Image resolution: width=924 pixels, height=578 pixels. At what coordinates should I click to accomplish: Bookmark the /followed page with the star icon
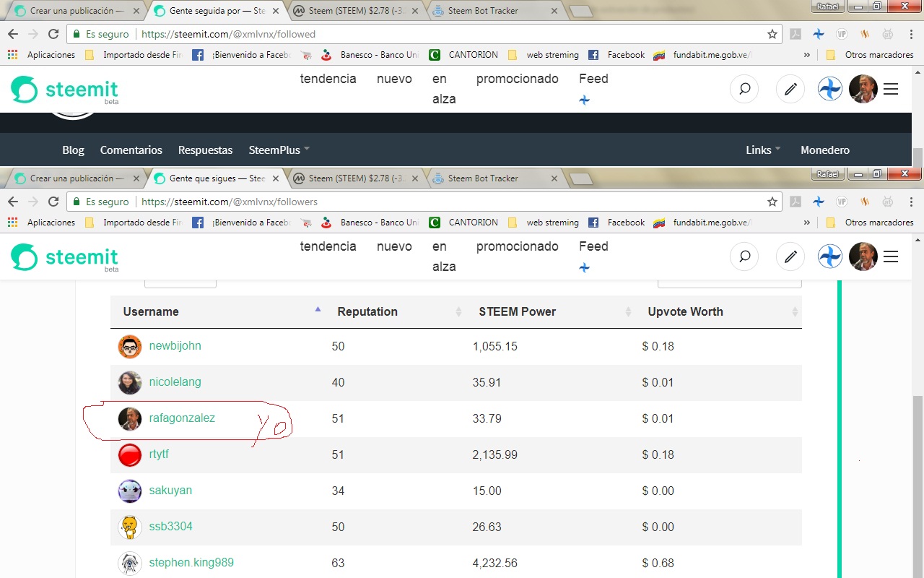[x=772, y=34]
